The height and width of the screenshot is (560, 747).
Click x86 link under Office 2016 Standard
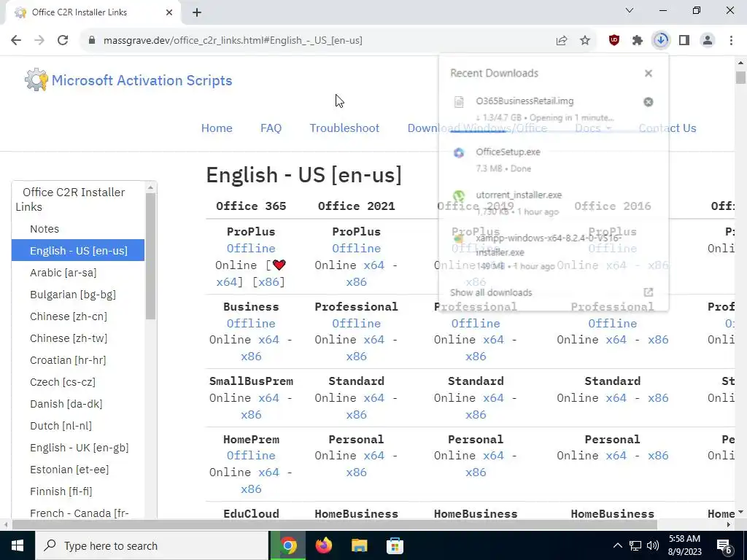(658, 398)
